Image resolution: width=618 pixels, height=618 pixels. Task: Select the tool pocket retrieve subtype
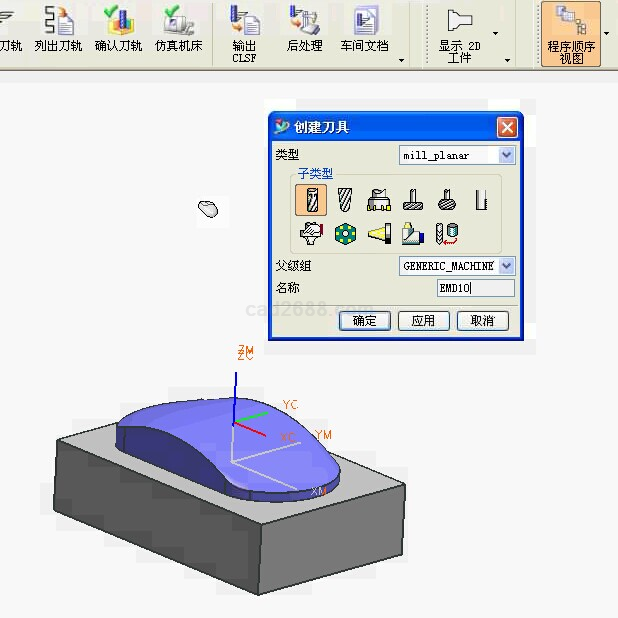(447, 234)
